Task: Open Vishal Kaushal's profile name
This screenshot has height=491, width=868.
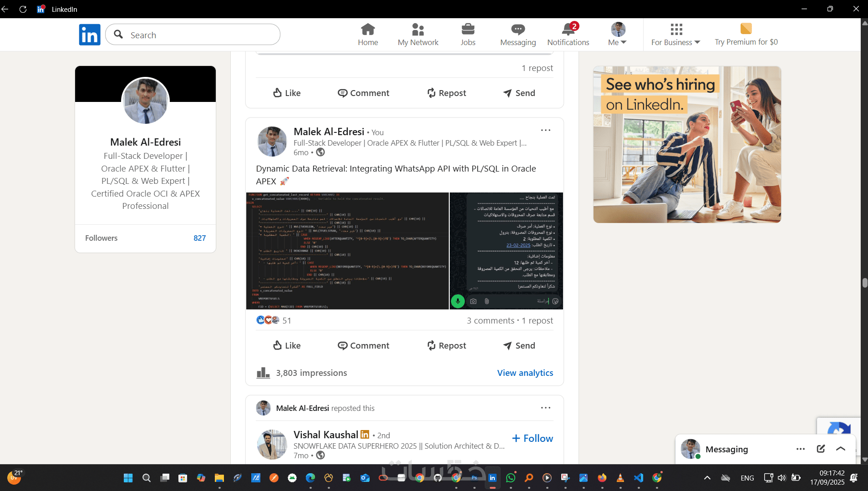Action: [x=326, y=435]
